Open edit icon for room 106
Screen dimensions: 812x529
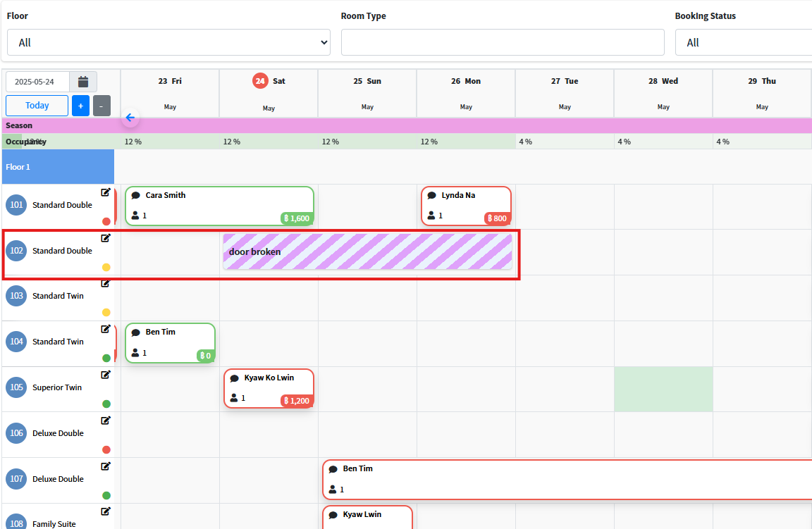click(x=106, y=421)
